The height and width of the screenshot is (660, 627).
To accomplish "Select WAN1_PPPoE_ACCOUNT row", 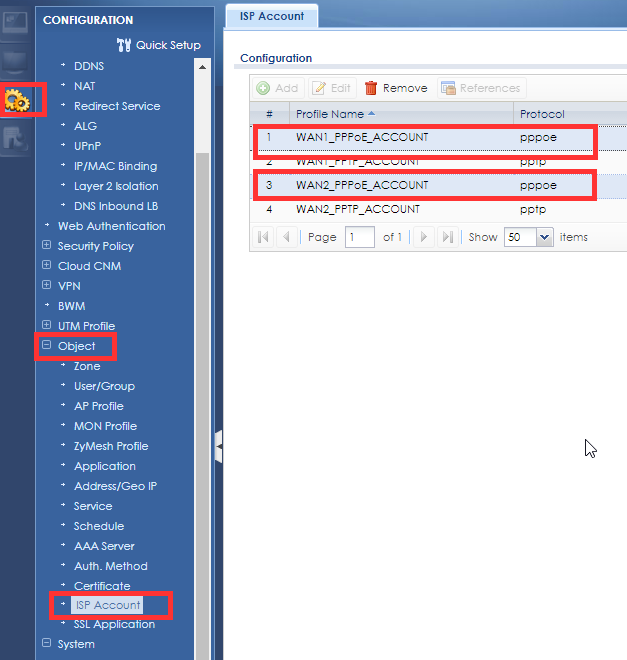I will tap(400, 137).
